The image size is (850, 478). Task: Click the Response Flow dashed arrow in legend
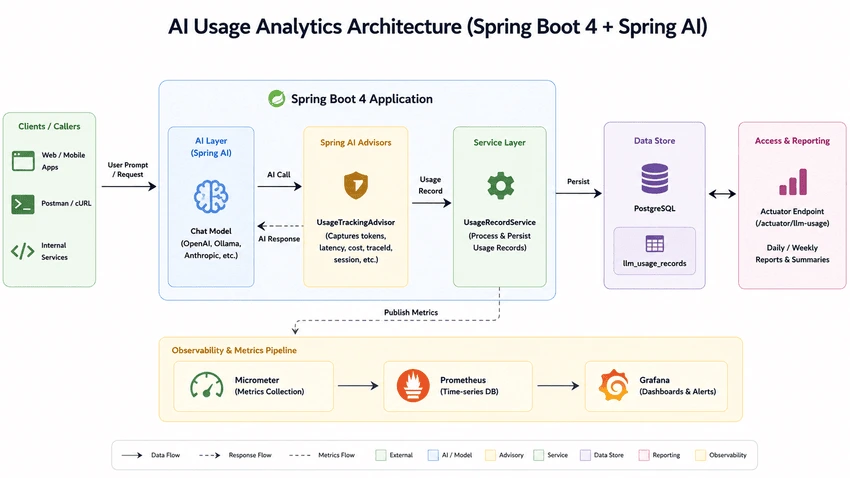coord(209,455)
